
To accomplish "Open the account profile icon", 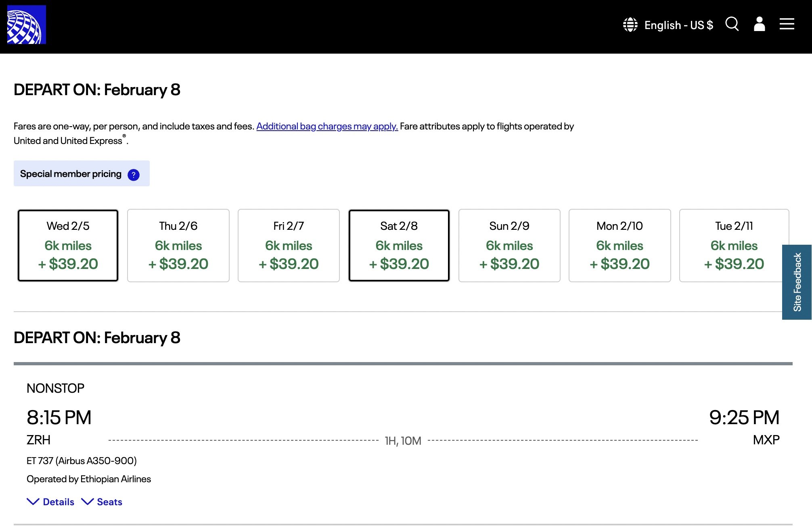I will [760, 24].
